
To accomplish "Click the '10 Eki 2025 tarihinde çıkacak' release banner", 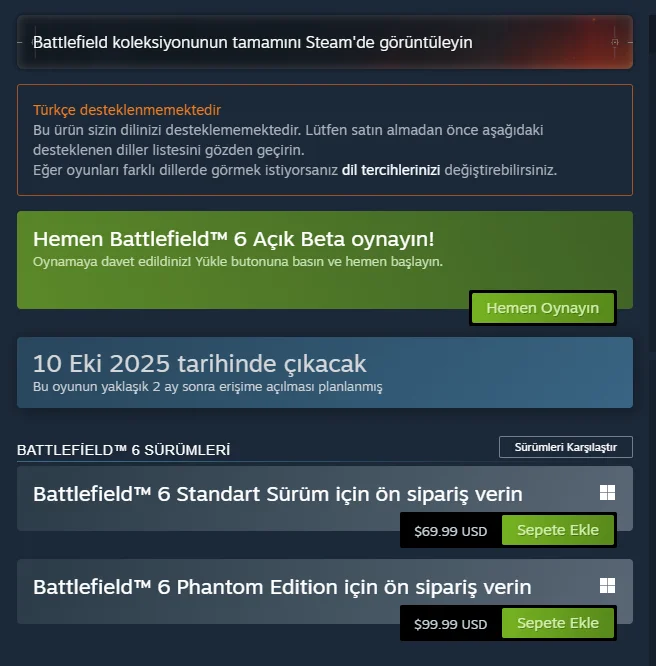I will click(x=325, y=373).
